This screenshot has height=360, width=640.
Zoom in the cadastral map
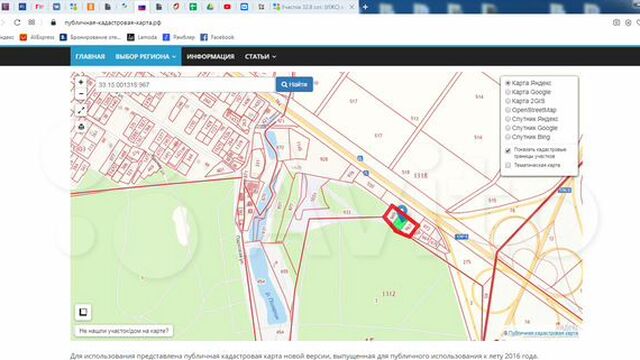click(x=81, y=82)
